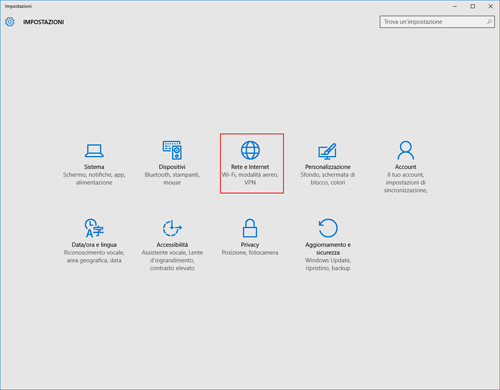Open the Personalizzazione paintbrush icon
Screen dimensions: 500x390
(x=327, y=151)
